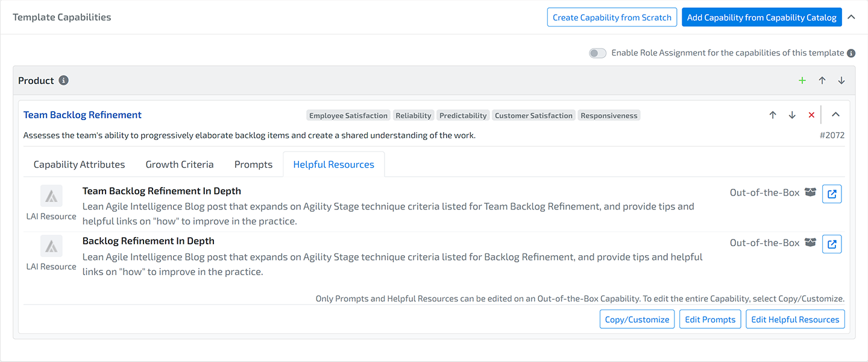Screen dimensions: 868x362
Task: Collapse the Template Capabilities section
Action: coord(851,17)
